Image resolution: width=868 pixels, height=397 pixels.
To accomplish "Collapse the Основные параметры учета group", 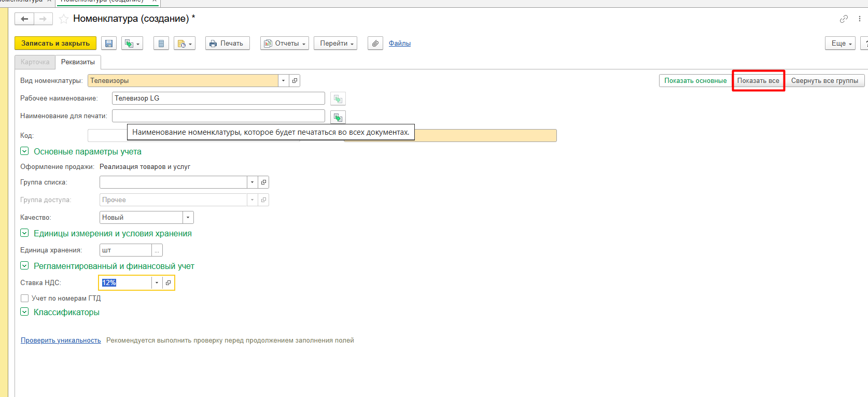I will 24,151.
